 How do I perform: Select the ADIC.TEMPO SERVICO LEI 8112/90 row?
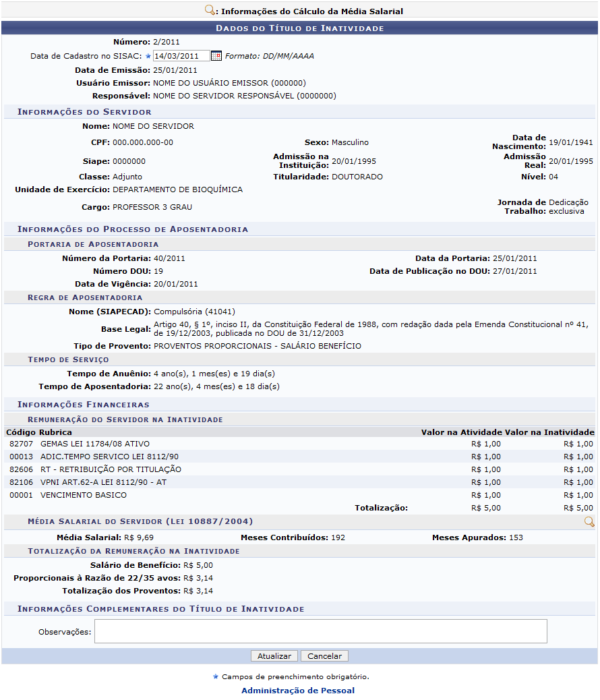[x=109, y=457]
